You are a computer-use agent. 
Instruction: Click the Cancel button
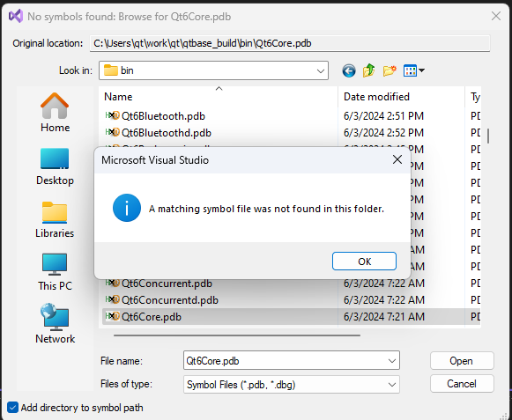point(462,383)
